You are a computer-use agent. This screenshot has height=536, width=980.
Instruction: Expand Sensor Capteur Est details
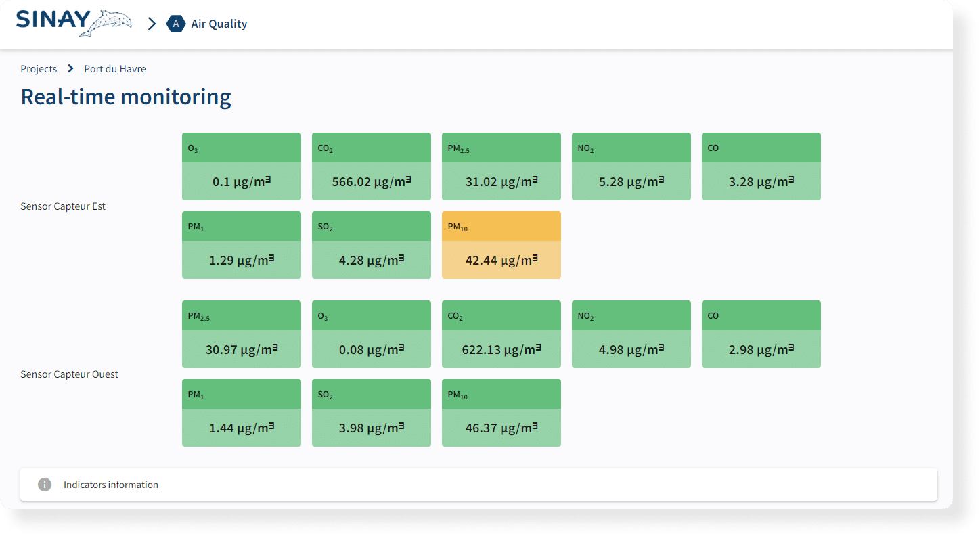coord(62,206)
